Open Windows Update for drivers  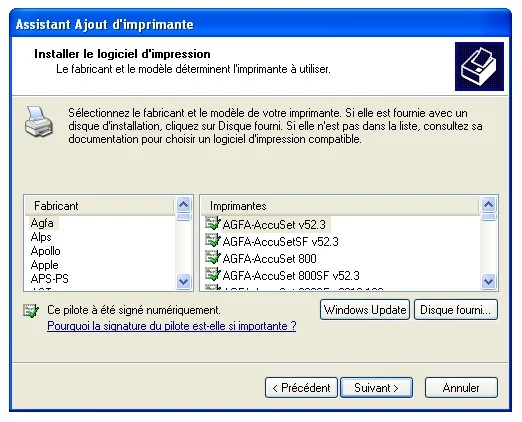[x=365, y=310]
